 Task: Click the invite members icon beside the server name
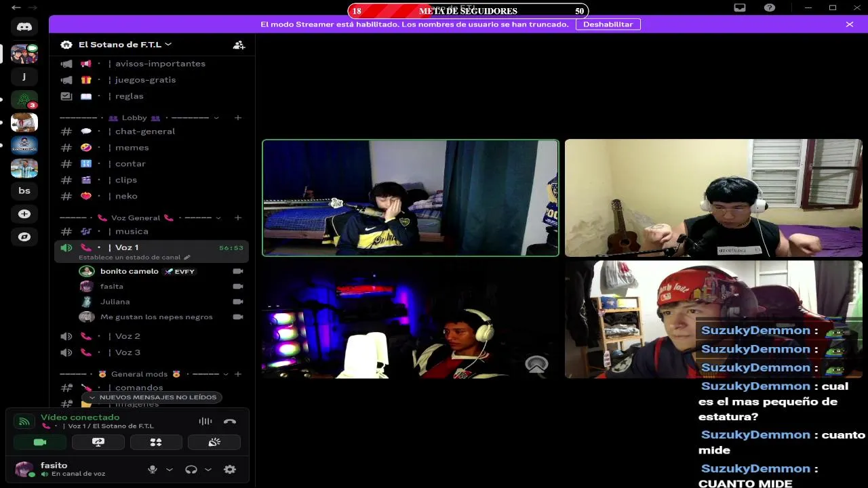(x=239, y=45)
